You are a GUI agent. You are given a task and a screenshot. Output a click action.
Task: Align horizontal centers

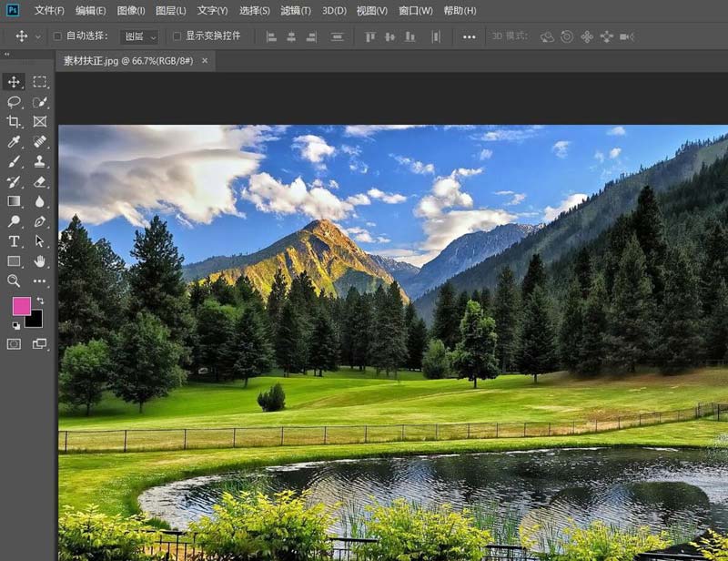coord(291,36)
